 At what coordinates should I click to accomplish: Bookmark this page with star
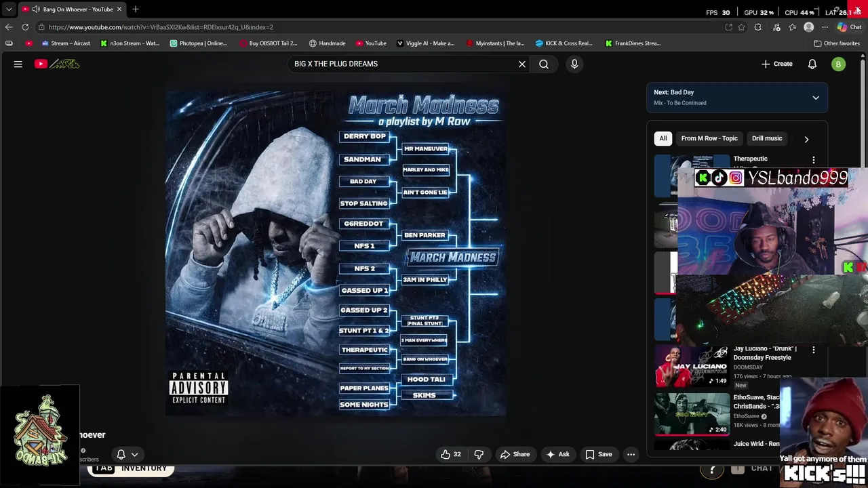(x=741, y=27)
